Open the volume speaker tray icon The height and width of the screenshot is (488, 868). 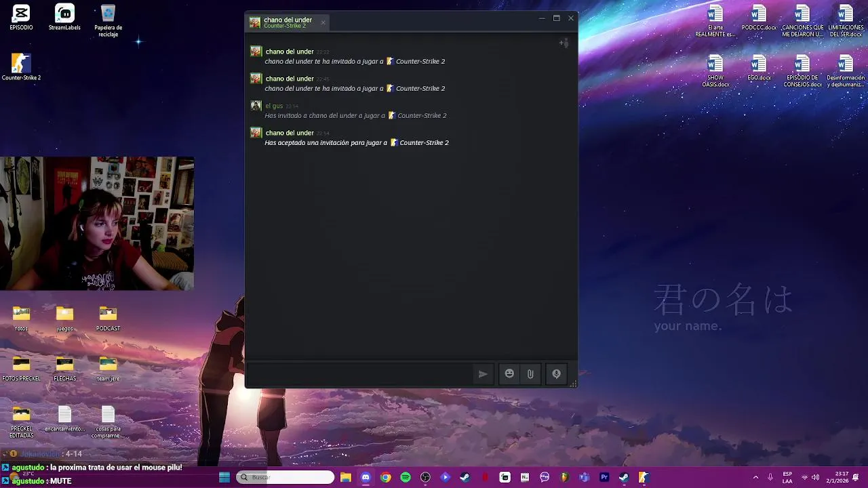815,477
